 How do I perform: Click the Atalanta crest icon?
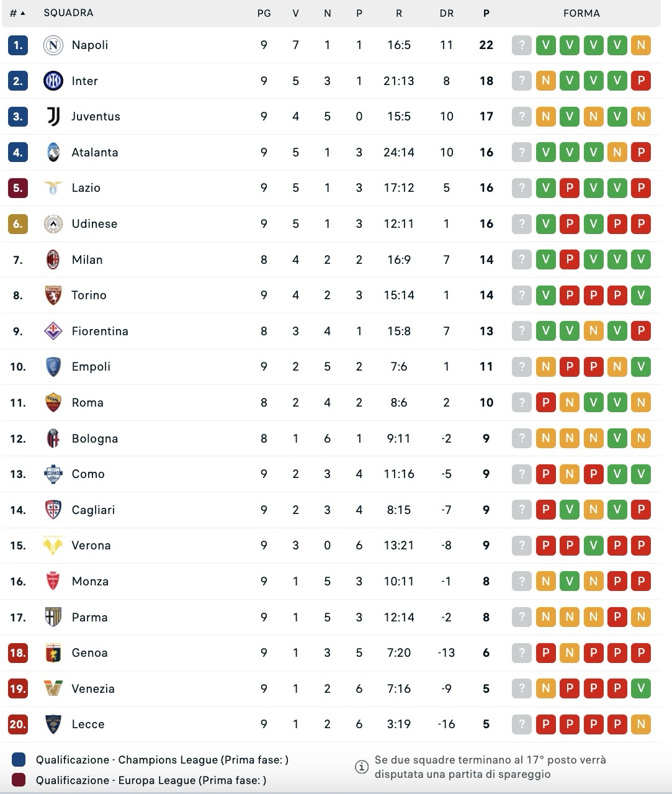(53, 152)
